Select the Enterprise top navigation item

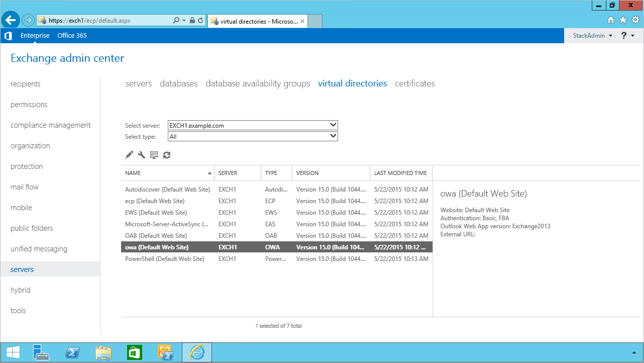pyautogui.click(x=35, y=36)
